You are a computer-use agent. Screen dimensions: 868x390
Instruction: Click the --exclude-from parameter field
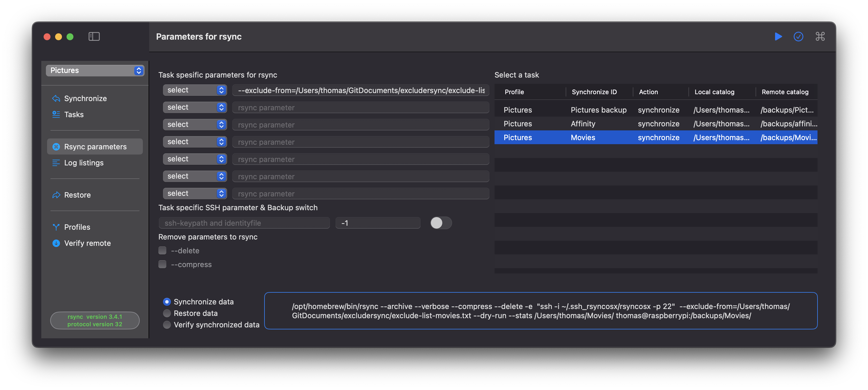pyautogui.click(x=361, y=90)
